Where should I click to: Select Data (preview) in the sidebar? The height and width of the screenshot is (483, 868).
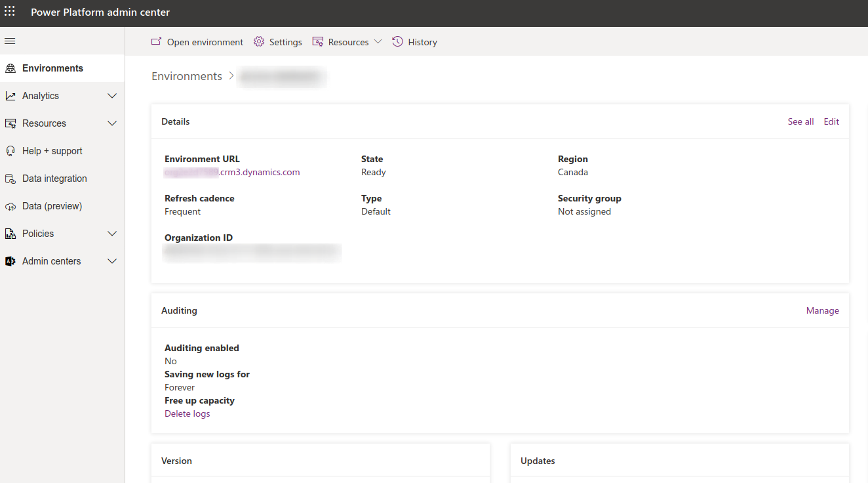(x=62, y=206)
